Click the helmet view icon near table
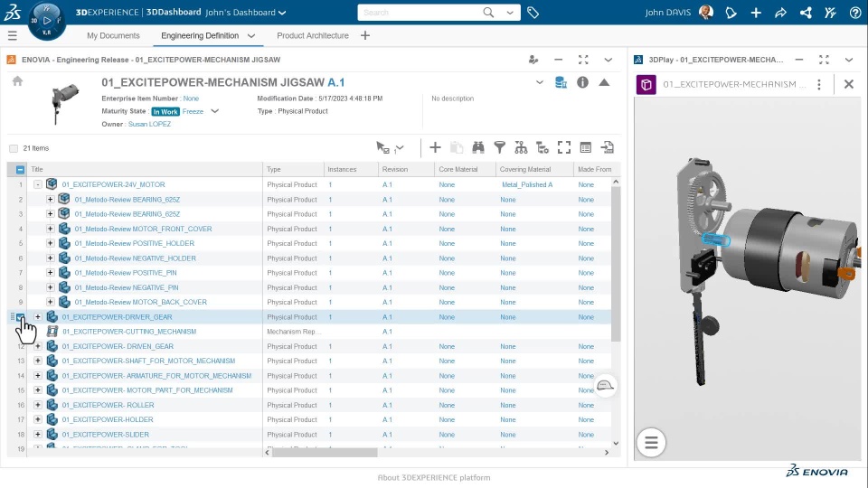The width and height of the screenshot is (868, 488). coord(605,386)
